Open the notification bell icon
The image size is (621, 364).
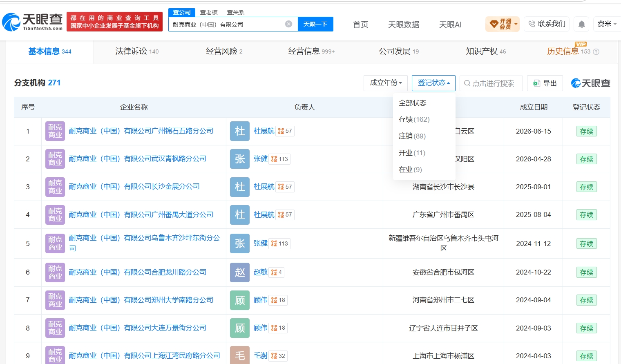[x=582, y=25]
